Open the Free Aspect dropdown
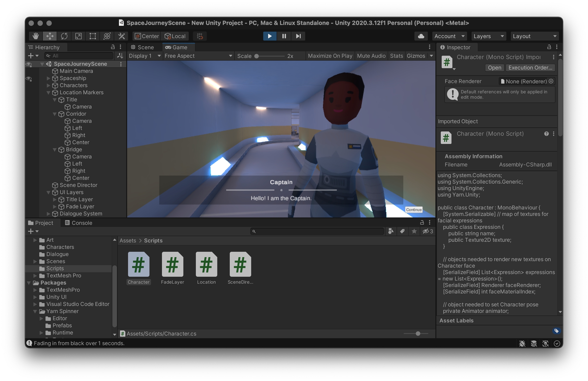588x381 pixels. [x=198, y=56]
